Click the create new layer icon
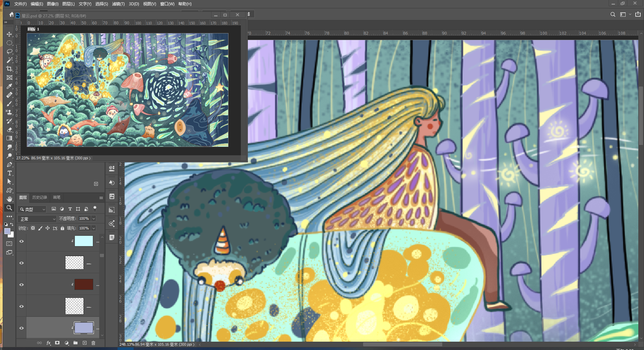644x350 pixels. click(85, 343)
